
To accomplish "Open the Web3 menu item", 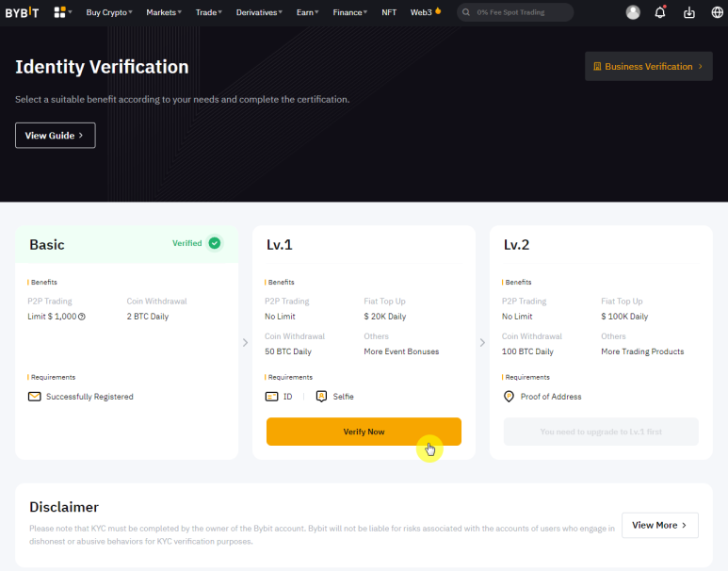I will pos(425,12).
